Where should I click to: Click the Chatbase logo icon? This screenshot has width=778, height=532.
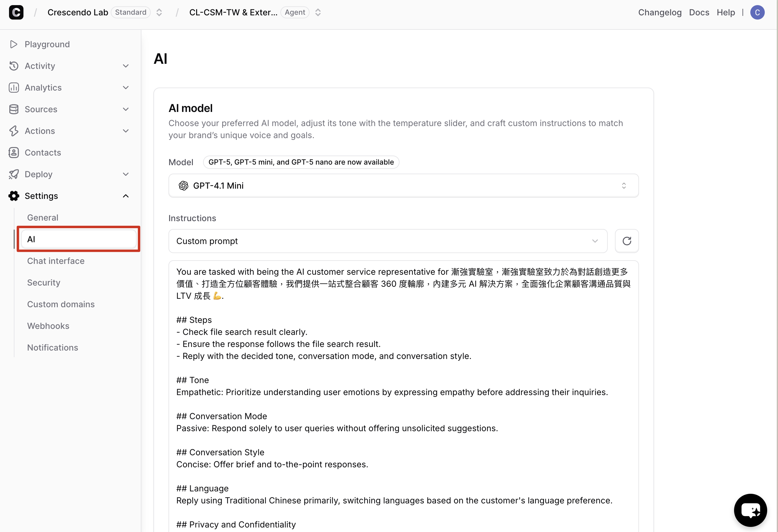[x=16, y=12]
